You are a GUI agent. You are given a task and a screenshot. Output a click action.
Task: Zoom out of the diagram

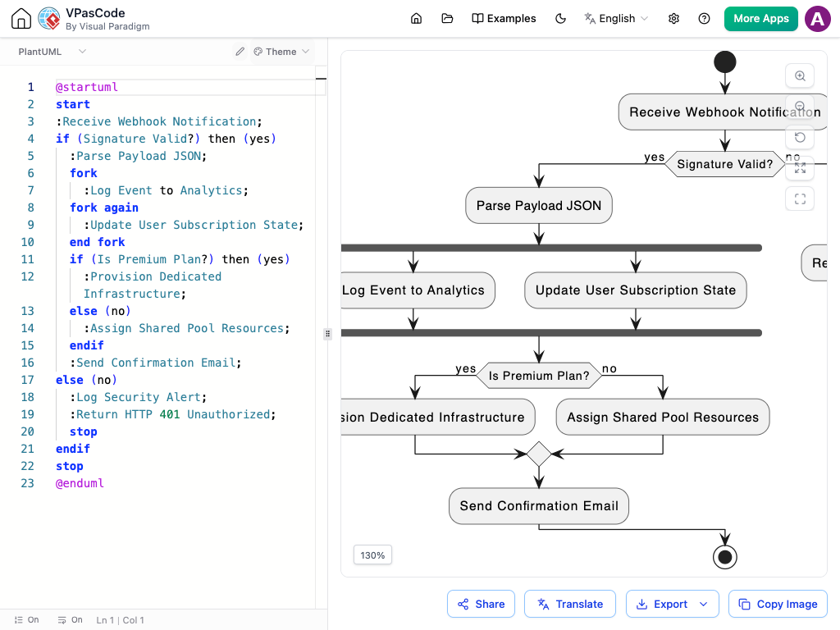(800, 106)
